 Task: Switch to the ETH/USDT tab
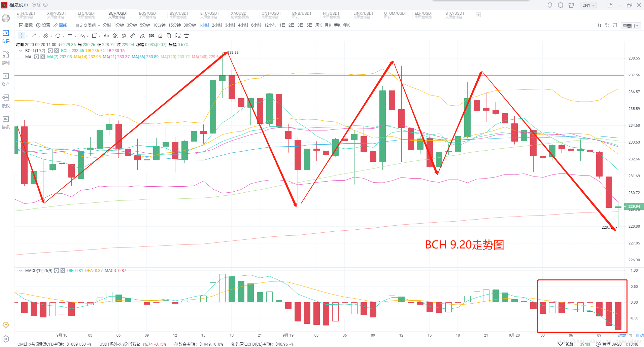click(26, 15)
